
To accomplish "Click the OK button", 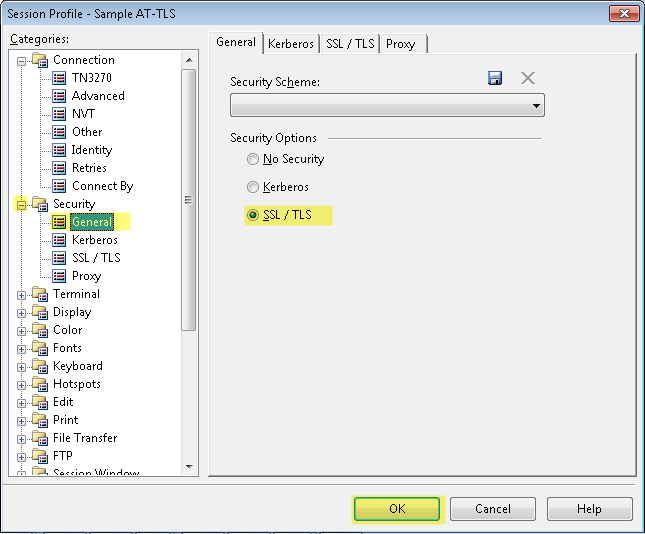I will click(396, 509).
